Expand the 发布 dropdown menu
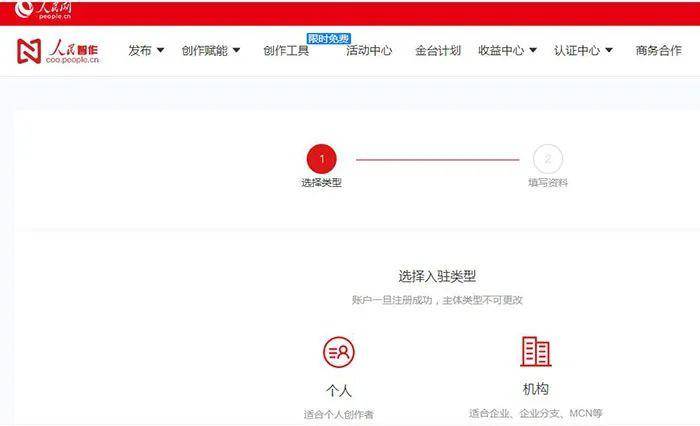This screenshot has height=426, width=700. pos(146,50)
